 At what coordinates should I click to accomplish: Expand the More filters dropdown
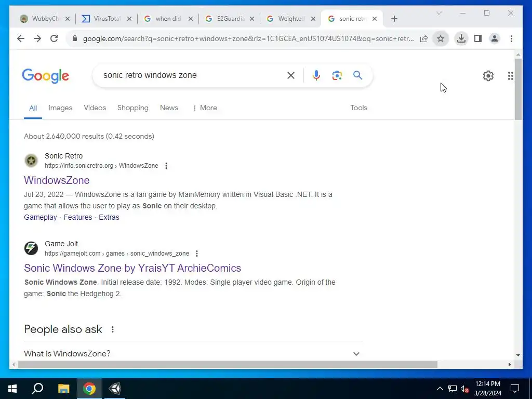pos(204,108)
